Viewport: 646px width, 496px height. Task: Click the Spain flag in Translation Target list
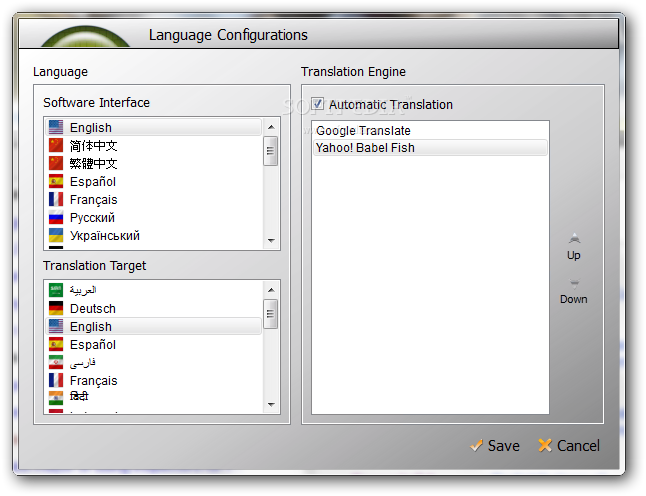[x=56, y=344]
